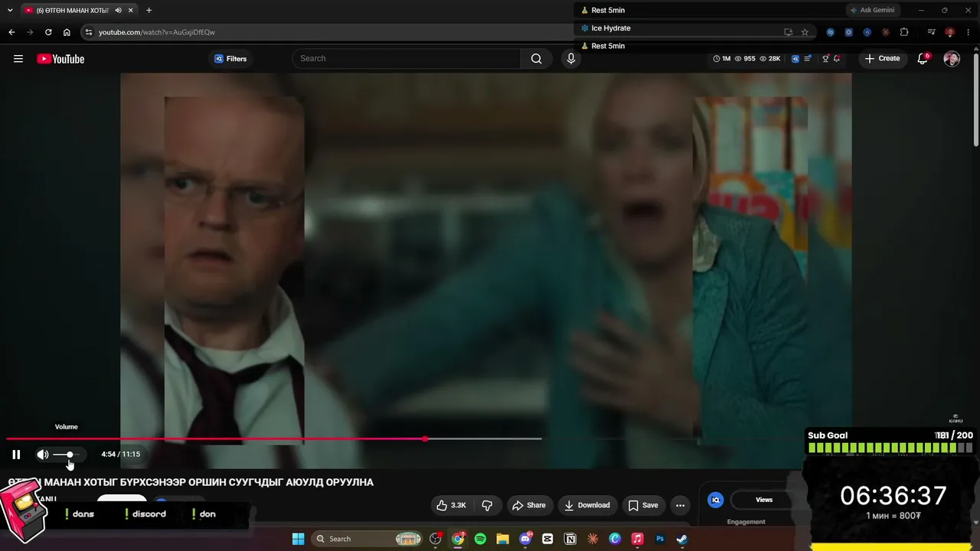Open the Chrome three-dot menu
This screenshot has height=551, width=980.
pyautogui.click(x=969, y=32)
